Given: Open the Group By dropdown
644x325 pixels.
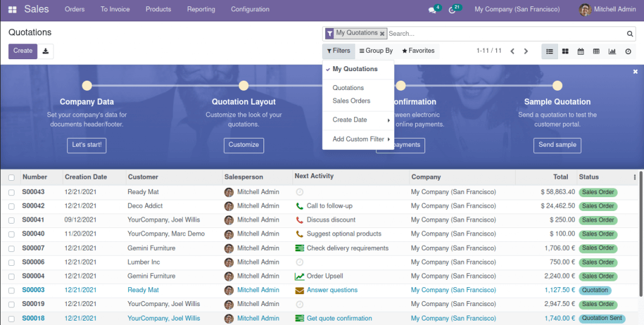Looking at the screenshot, I should (376, 51).
